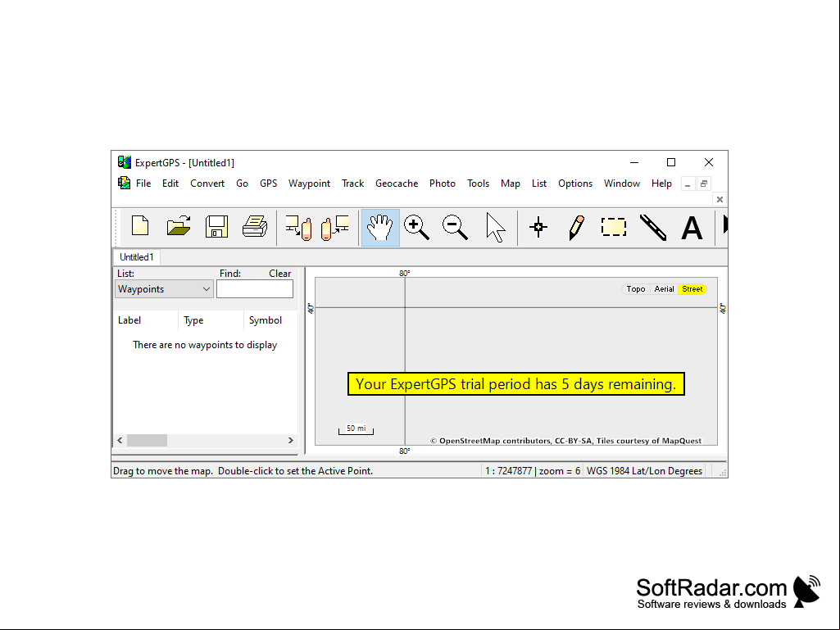This screenshot has height=630, width=840.
Task: Click the ExpertGPS title bar app icon
Action: click(x=125, y=162)
